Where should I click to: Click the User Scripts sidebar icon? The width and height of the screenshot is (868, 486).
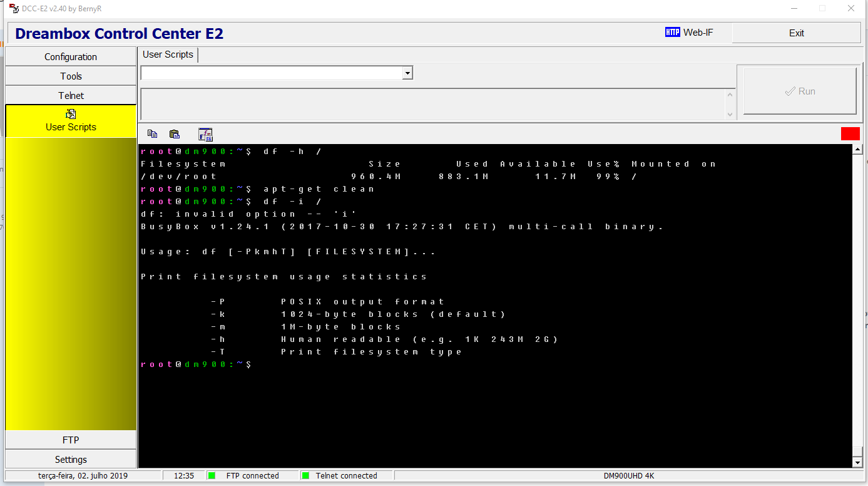click(x=71, y=114)
